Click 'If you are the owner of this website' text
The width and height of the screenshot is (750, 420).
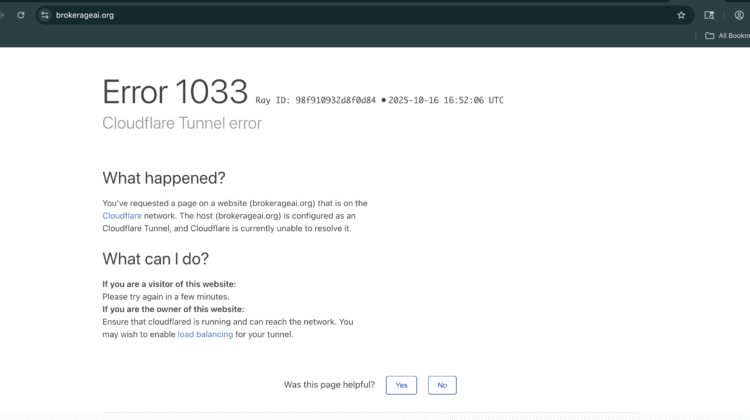tap(173, 309)
